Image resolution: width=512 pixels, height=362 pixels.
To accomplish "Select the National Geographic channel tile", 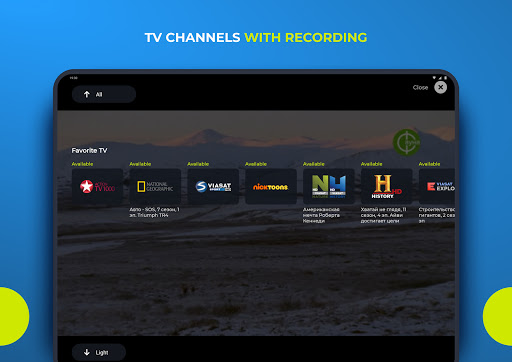I will click(155, 186).
